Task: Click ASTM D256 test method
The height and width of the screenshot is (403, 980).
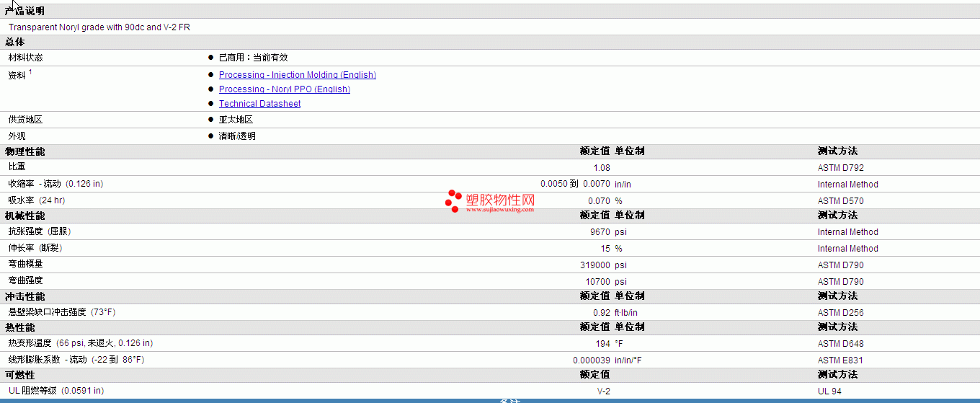Action: coord(840,313)
